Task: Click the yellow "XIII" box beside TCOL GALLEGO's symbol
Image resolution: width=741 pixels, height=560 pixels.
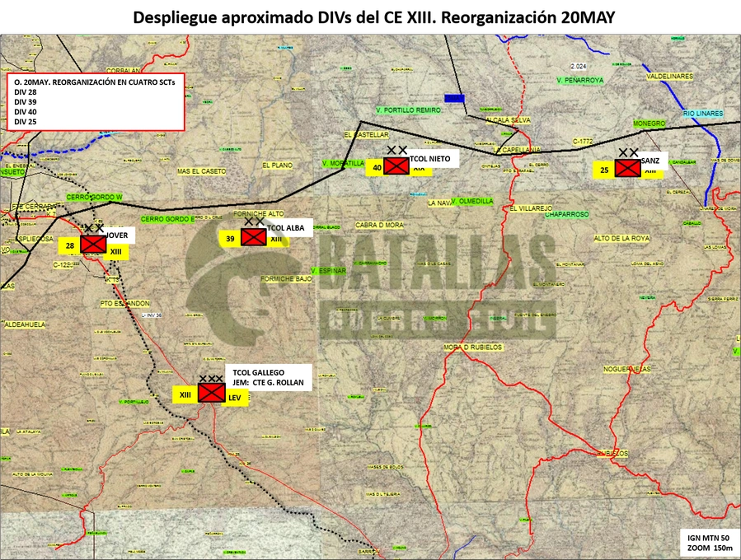Action: click(185, 394)
